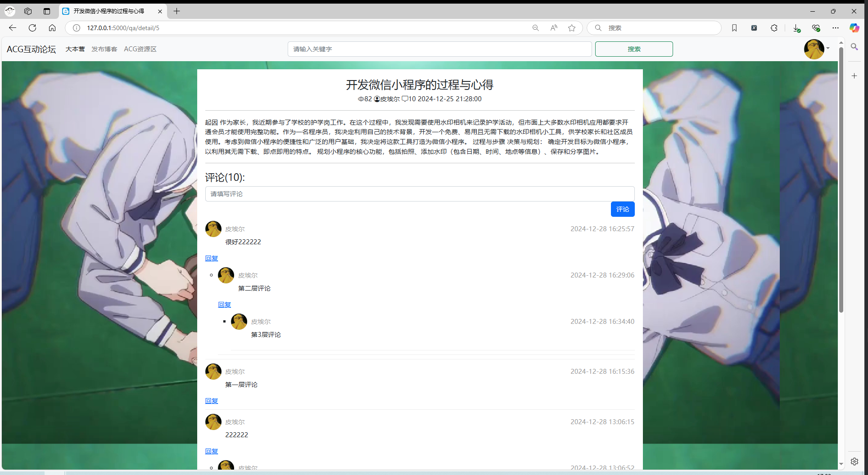Click the view count 82
The image size is (868, 475).
point(368,99)
